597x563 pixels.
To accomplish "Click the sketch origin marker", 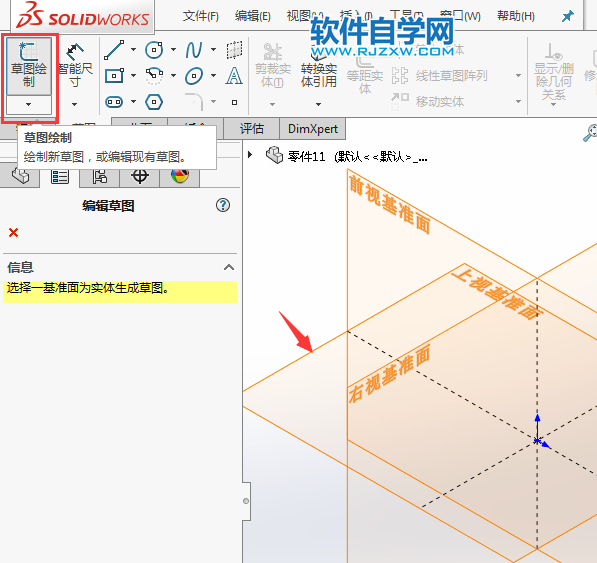I will click(x=537, y=441).
